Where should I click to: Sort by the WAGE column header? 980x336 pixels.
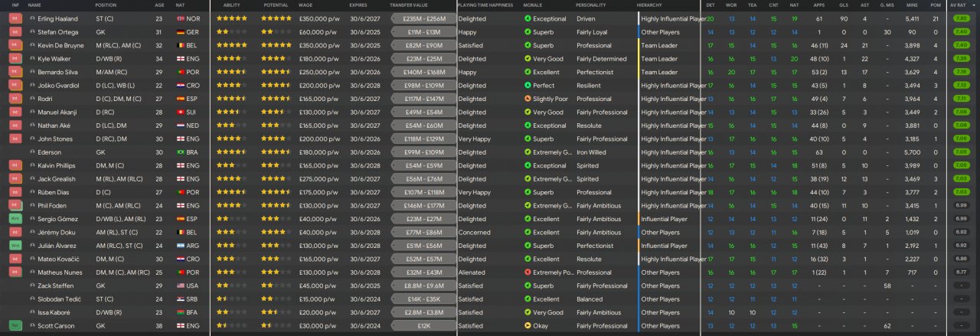click(x=305, y=5)
